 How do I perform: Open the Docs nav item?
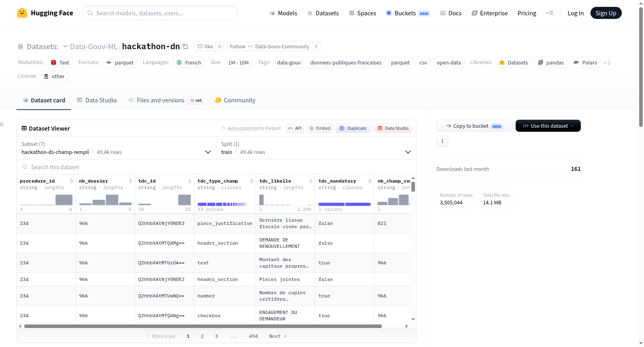tap(451, 13)
